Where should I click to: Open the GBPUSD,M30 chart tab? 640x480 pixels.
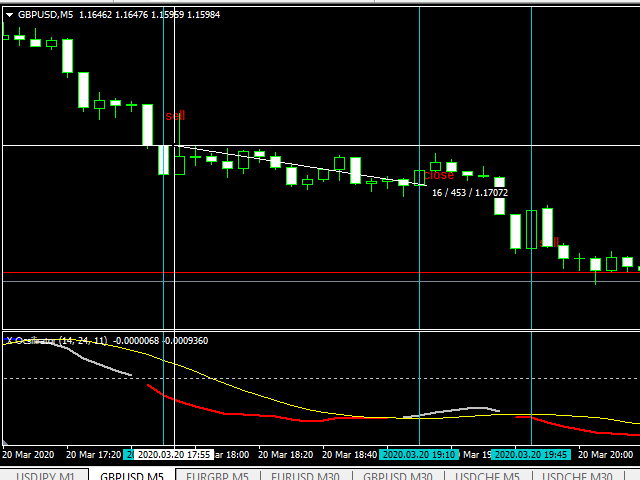click(x=398, y=476)
